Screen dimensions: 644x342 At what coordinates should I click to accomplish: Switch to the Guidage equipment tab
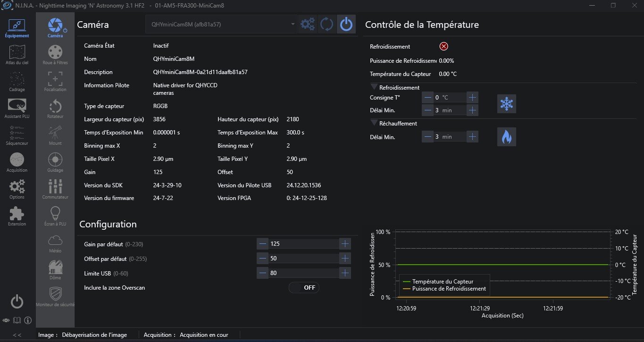(55, 162)
